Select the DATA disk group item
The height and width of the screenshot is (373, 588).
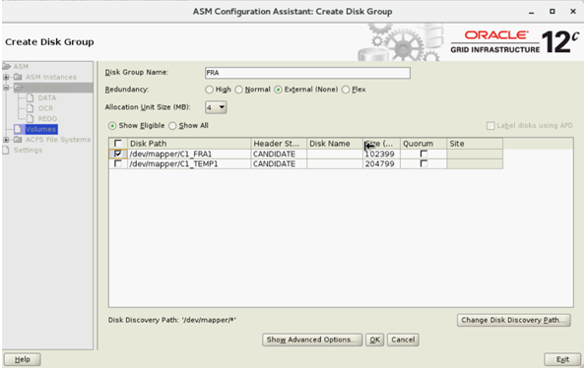(47, 98)
